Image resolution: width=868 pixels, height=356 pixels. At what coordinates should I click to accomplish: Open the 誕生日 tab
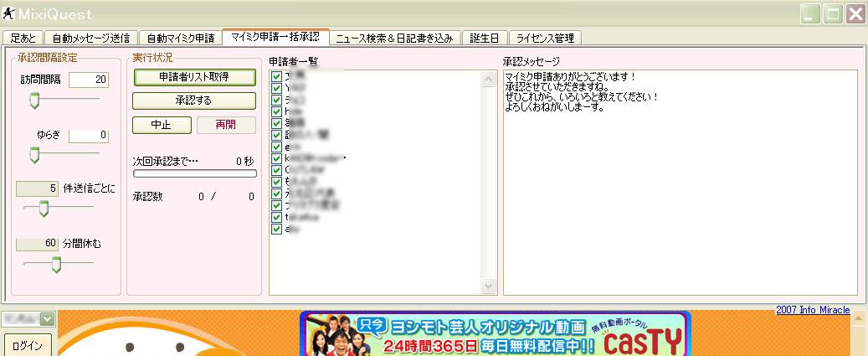(x=485, y=39)
